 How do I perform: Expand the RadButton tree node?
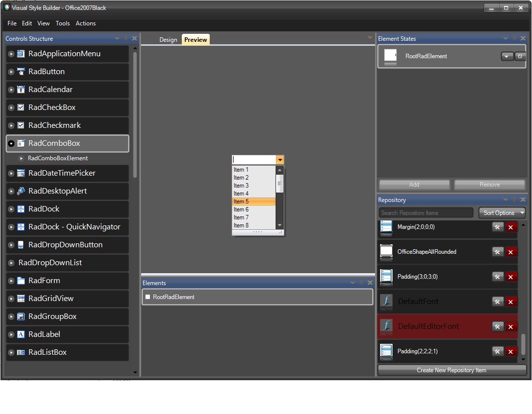pos(11,72)
